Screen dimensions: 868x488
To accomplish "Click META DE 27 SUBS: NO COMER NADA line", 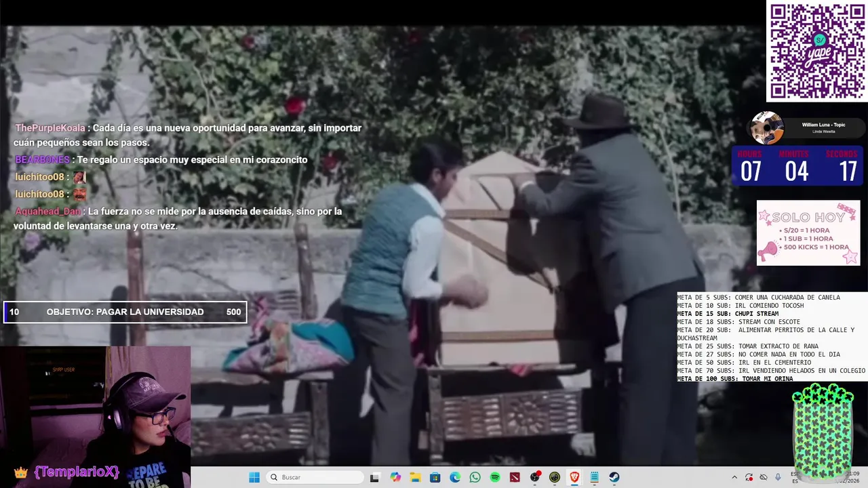I will click(758, 354).
